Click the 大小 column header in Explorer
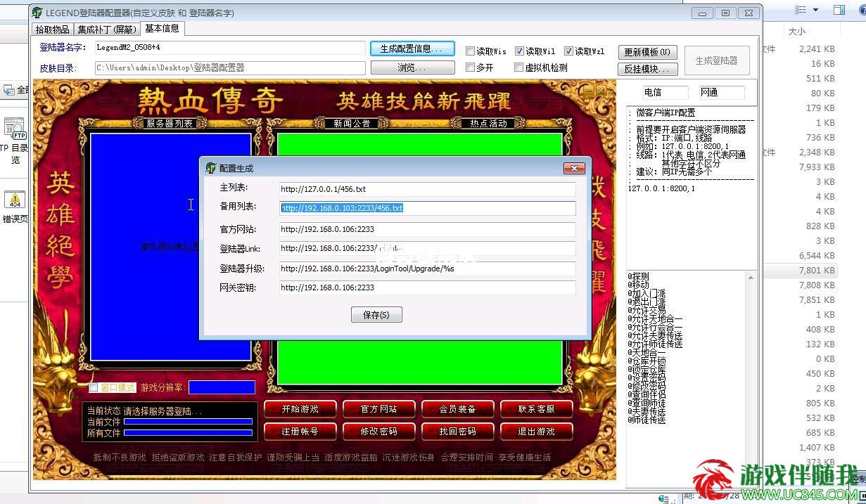 pos(797,32)
